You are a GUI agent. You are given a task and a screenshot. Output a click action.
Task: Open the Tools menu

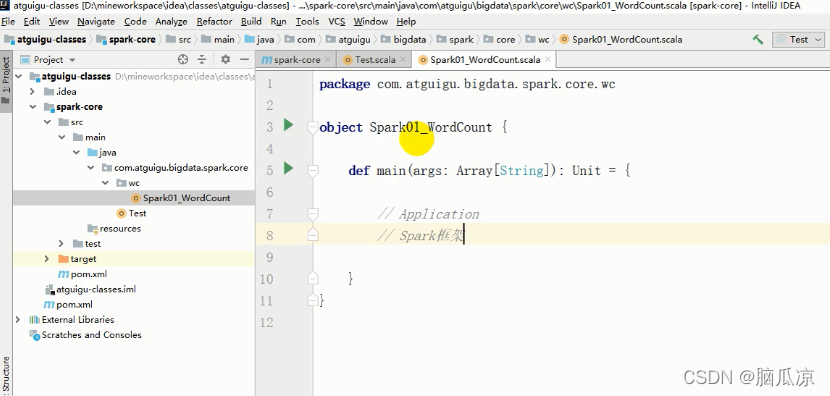[307, 22]
